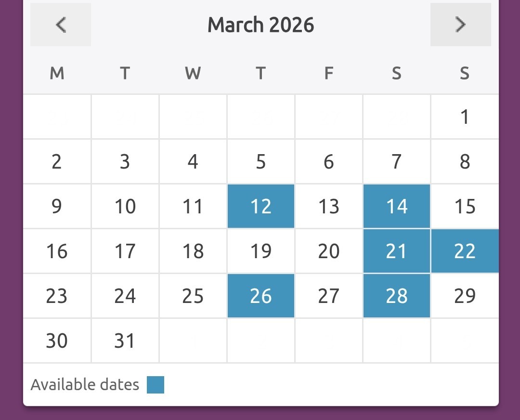Choose available date March 21
This screenshot has height=420, width=520.
[x=397, y=251]
